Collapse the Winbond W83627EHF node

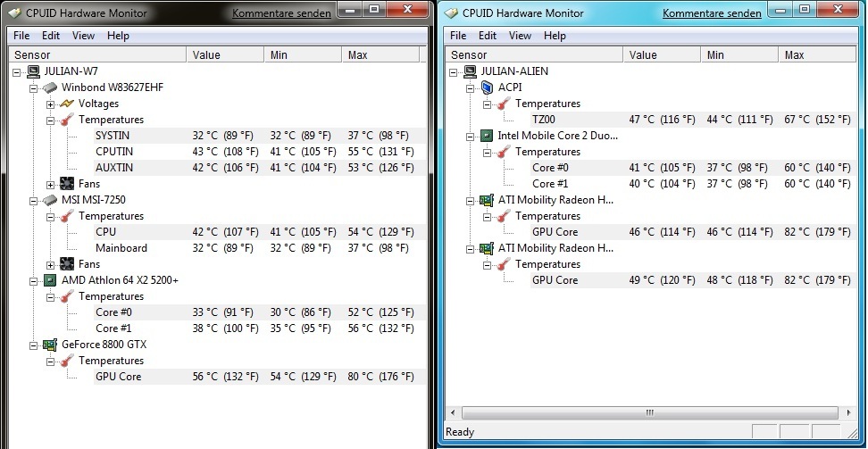pos(33,88)
